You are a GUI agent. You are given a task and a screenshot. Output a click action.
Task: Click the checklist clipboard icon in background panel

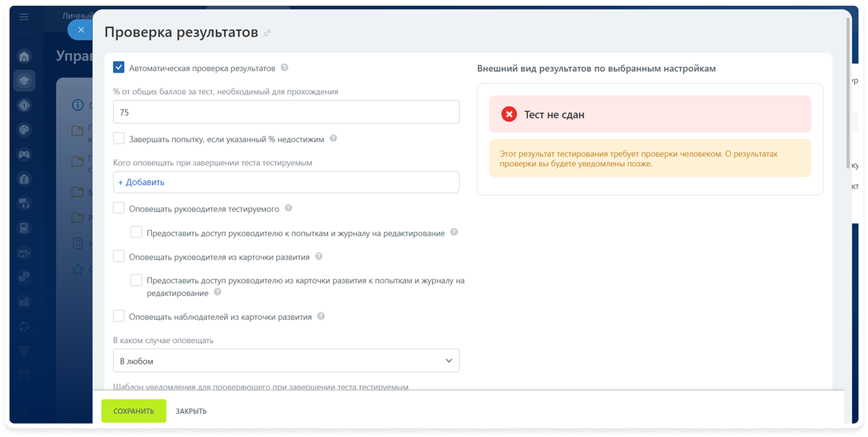(x=78, y=243)
